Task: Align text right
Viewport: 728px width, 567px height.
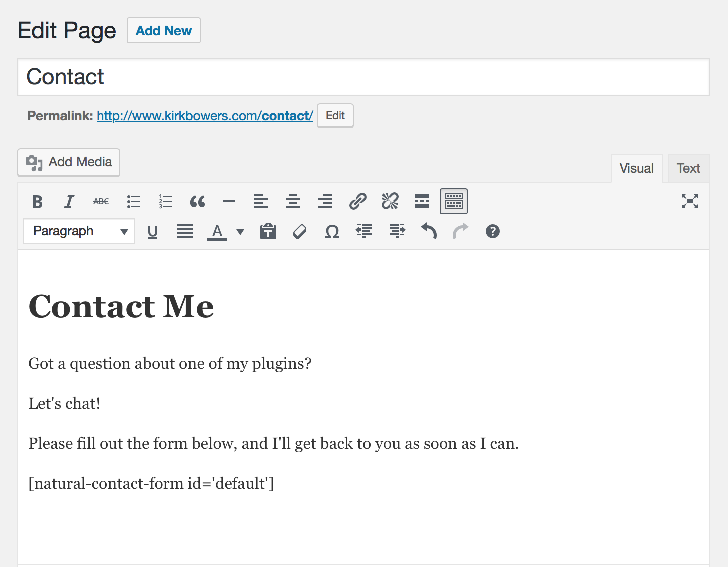Action: (x=325, y=202)
